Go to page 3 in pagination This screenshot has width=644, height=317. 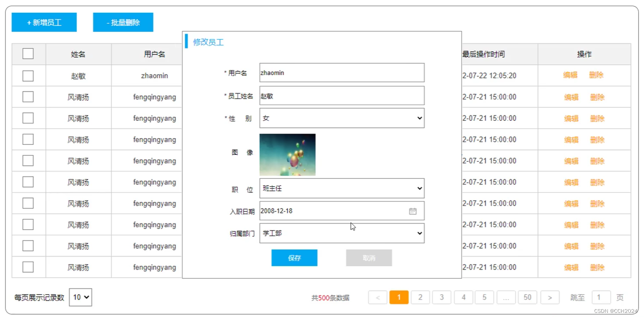442,297
